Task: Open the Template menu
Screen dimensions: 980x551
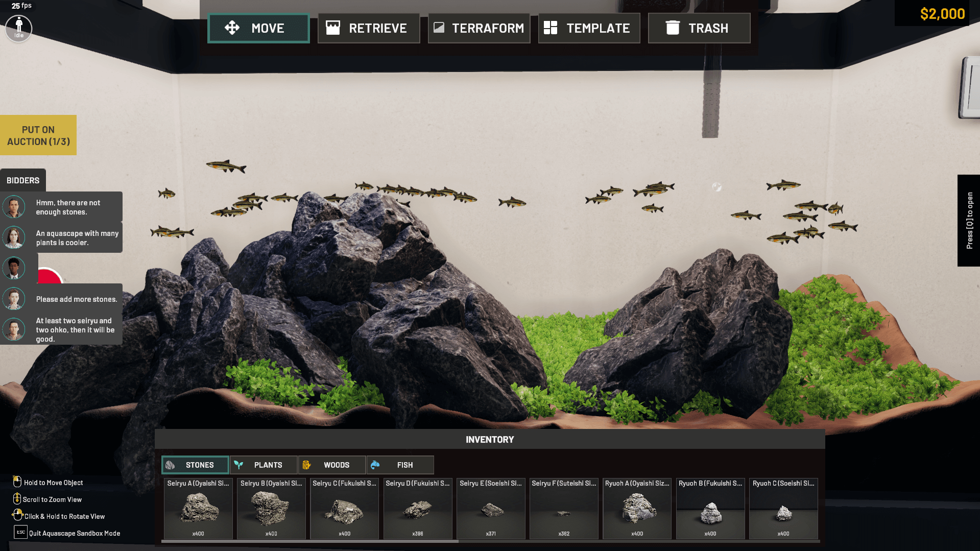Action: [589, 28]
